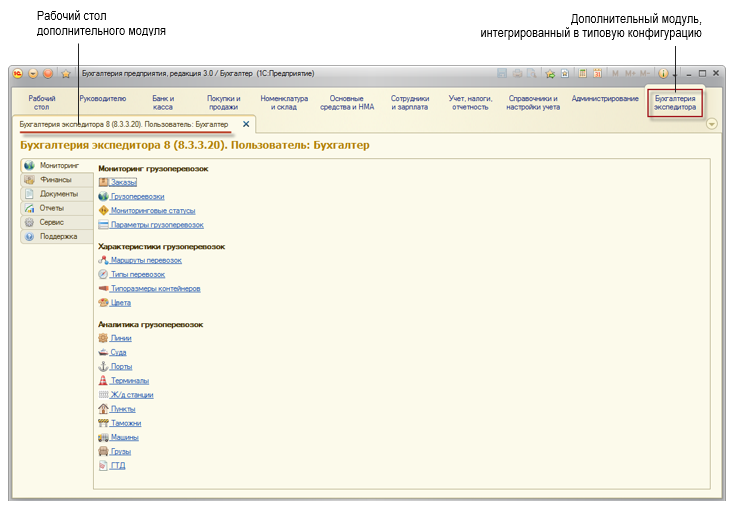Click the forward navigation round button
This screenshot has width=732, height=507.
tap(48, 74)
